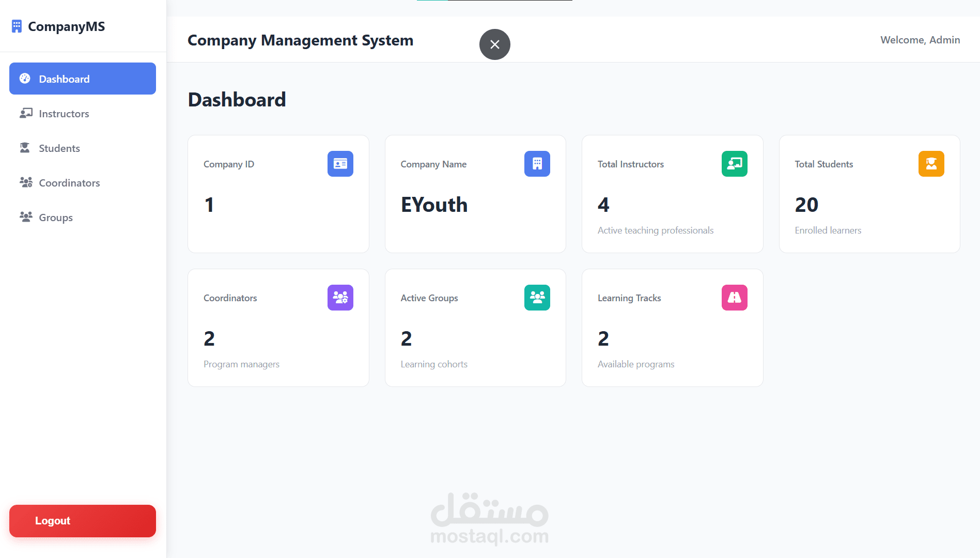Click the number 2 above Program managers
The width and height of the screenshot is (980, 558).
click(x=209, y=338)
